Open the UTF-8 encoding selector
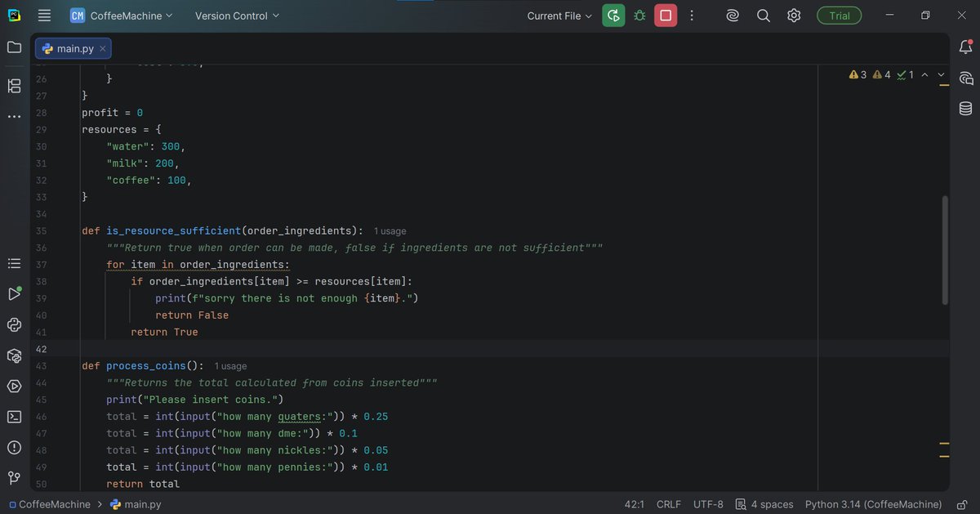Viewport: 980px width, 514px height. click(708, 504)
